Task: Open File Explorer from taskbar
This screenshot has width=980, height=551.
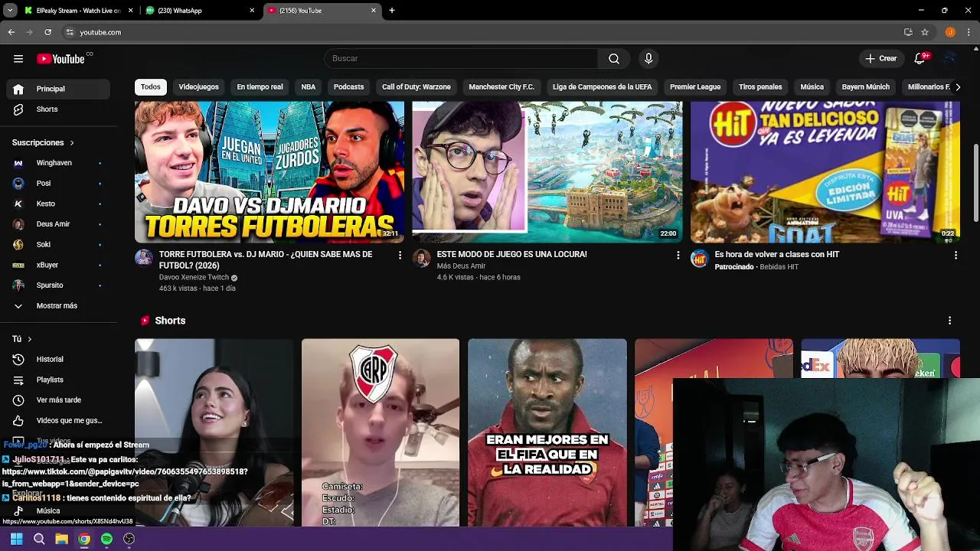Action: tap(61, 539)
